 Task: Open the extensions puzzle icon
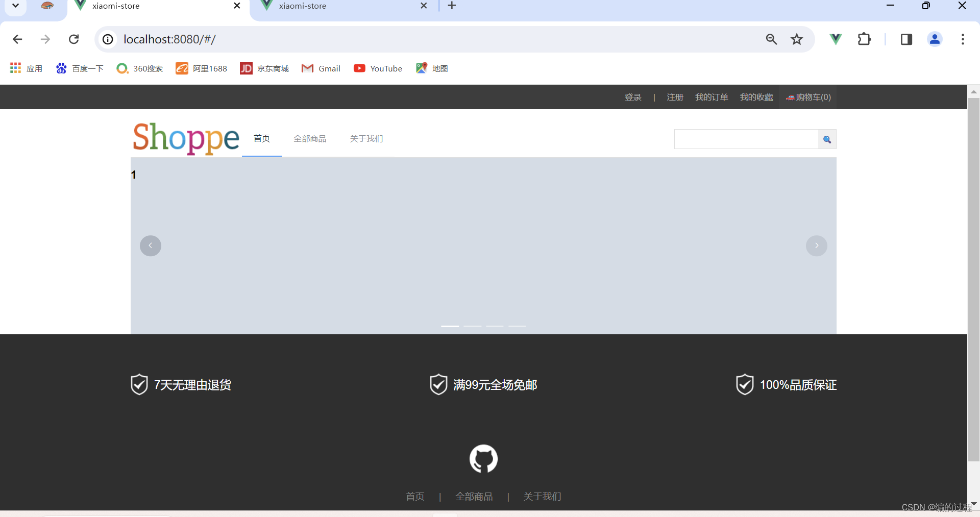(x=864, y=39)
